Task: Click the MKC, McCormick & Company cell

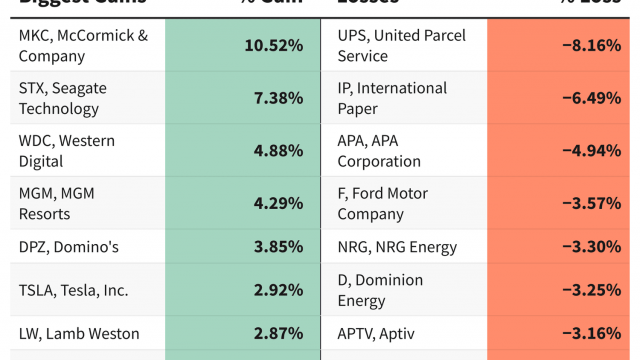Action: 88,45
